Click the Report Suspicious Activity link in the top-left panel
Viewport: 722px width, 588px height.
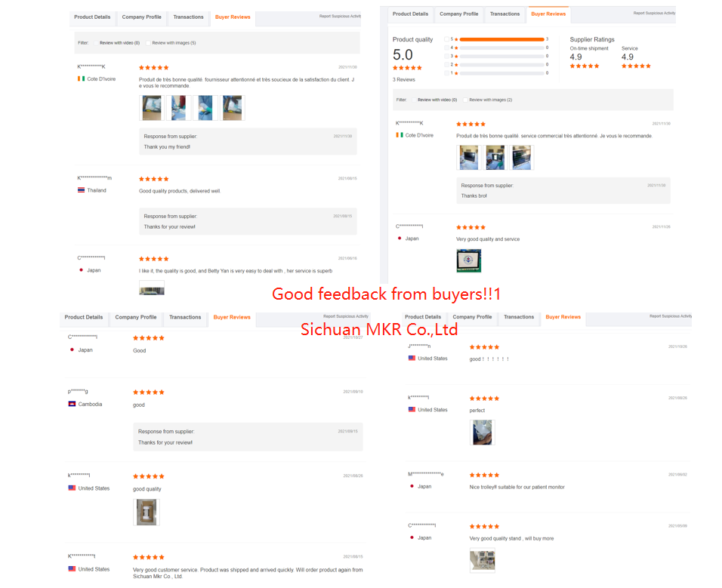[340, 16]
